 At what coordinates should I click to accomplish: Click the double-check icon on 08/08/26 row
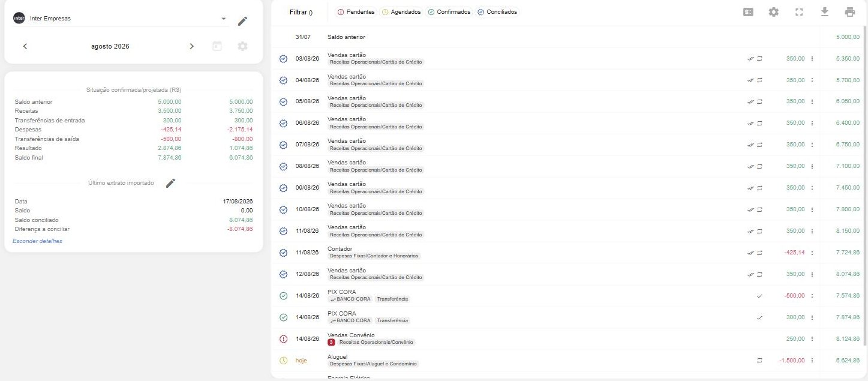[x=750, y=166]
